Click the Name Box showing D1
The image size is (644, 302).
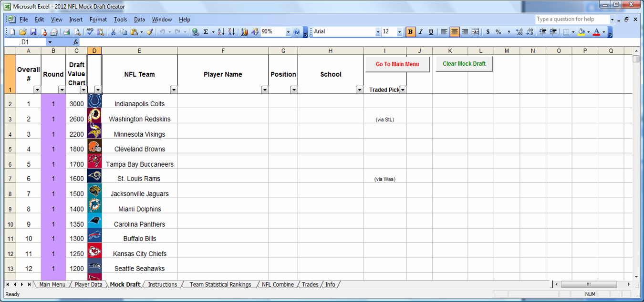pyautogui.click(x=25, y=42)
